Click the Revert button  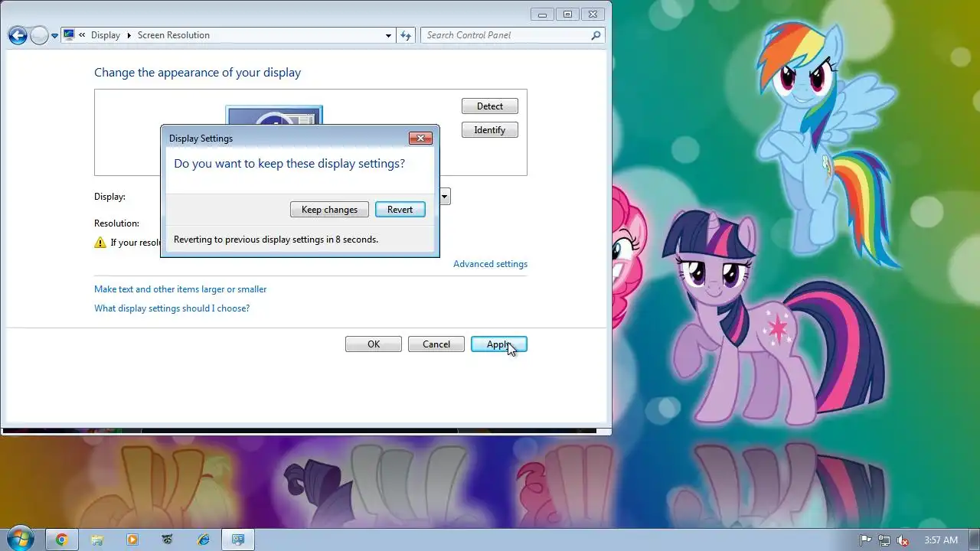400,210
